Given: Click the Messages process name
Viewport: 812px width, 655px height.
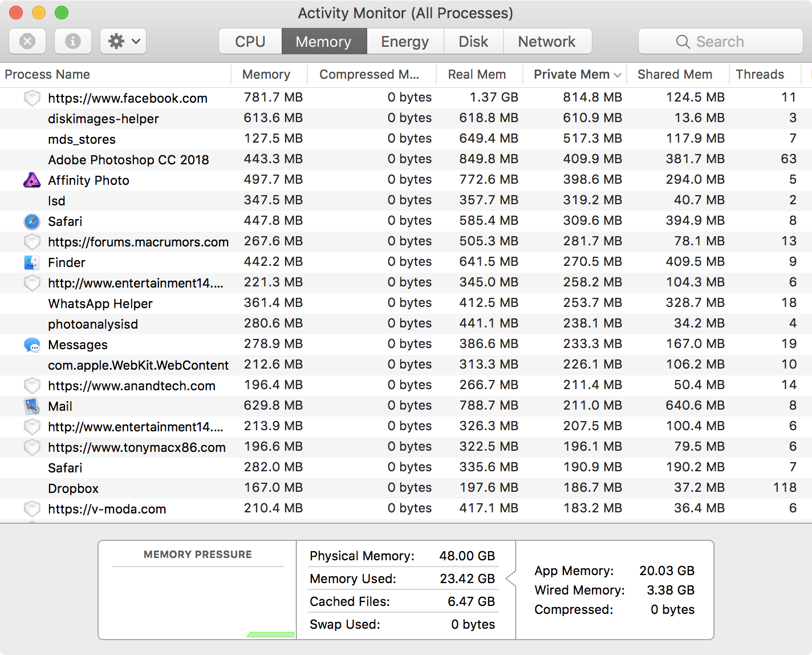Looking at the screenshot, I should [78, 345].
